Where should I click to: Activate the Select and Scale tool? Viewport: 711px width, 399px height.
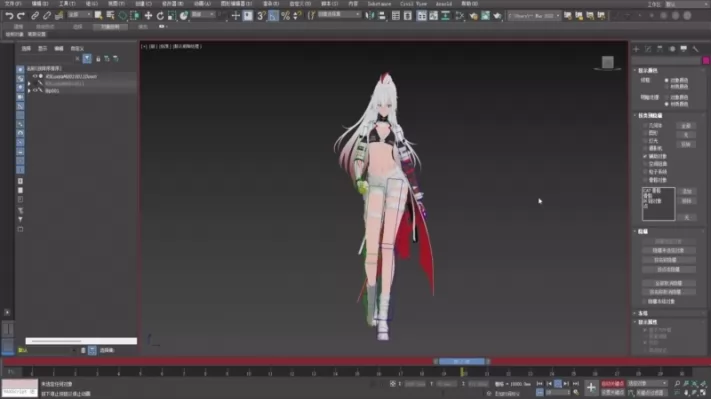pyautogui.click(x=172, y=16)
